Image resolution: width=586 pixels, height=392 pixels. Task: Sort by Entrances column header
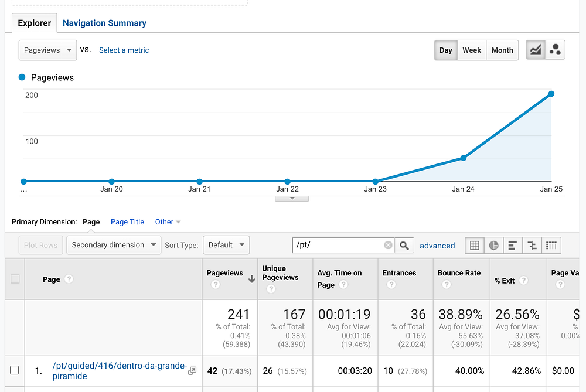pos(399,273)
